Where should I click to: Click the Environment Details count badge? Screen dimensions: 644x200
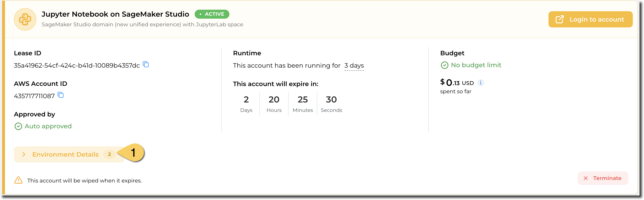click(109, 154)
